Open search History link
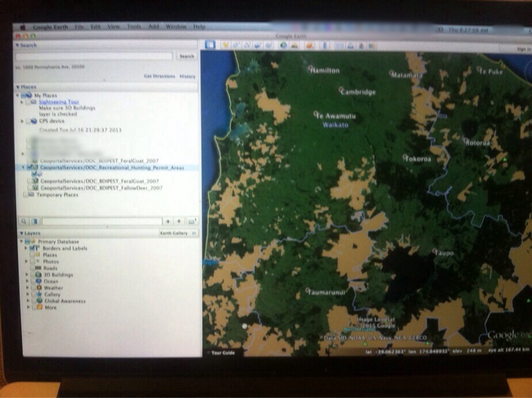Image resolution: width=532 pixels, height=398 pixels. pos(187,76)
